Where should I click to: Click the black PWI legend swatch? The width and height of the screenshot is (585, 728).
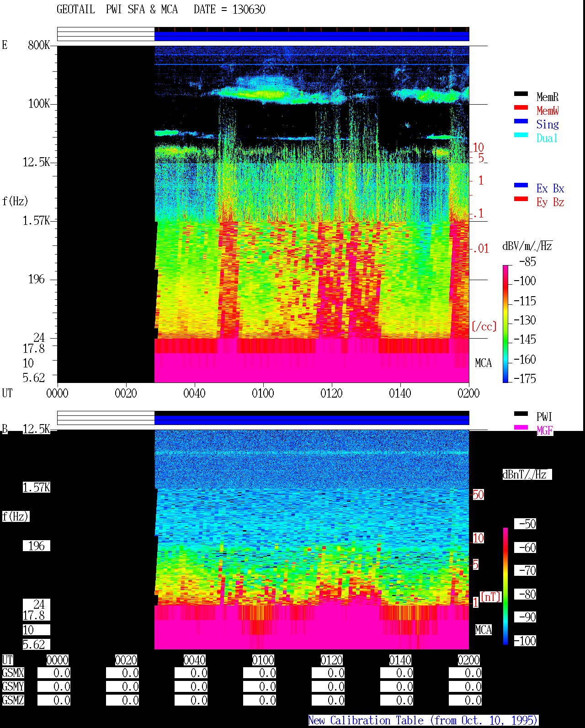pos(521,414)
